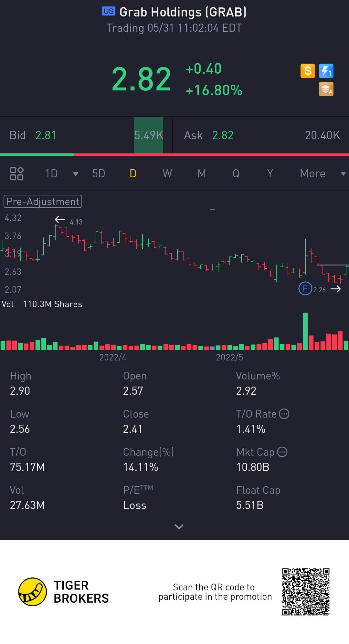Expand the More timeframes dropdown

[343, 174]
